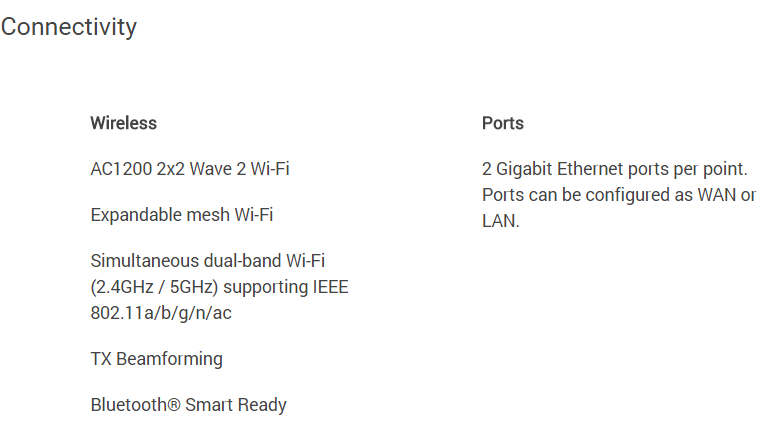The image size is (763, 423).
Task: Select the AC1200 2x2 Wave 2 Wi-Fi line
Action: point(190,169)
